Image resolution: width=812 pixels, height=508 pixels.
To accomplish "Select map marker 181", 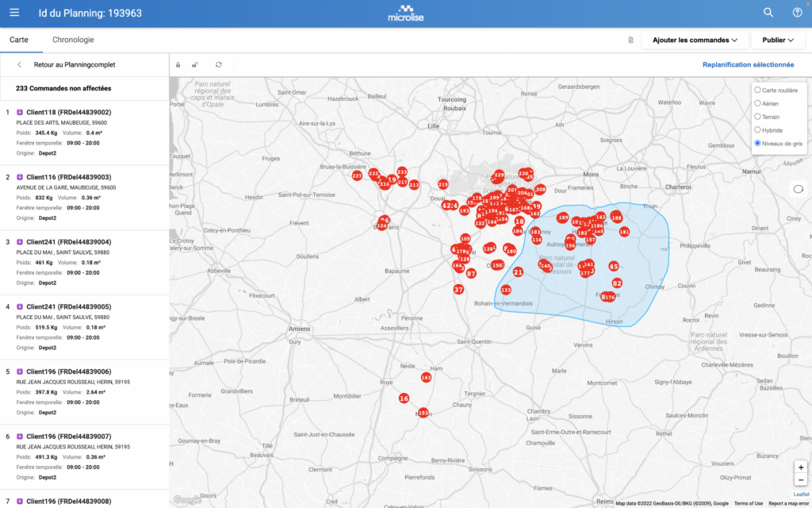I will tap(625, 232).
